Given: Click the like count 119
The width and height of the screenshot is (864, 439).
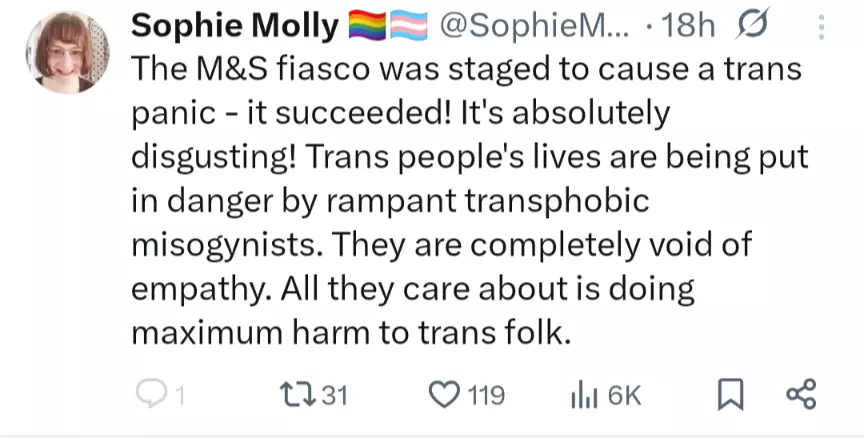Looking at the screenshot, I should [486, 396].
